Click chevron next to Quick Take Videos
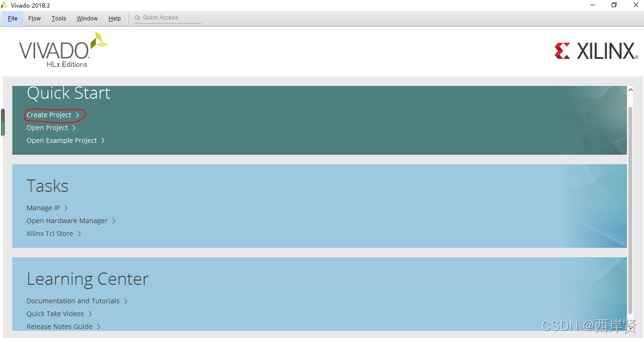Viewport: 644px width, 338px height. [x=90, y=314]
